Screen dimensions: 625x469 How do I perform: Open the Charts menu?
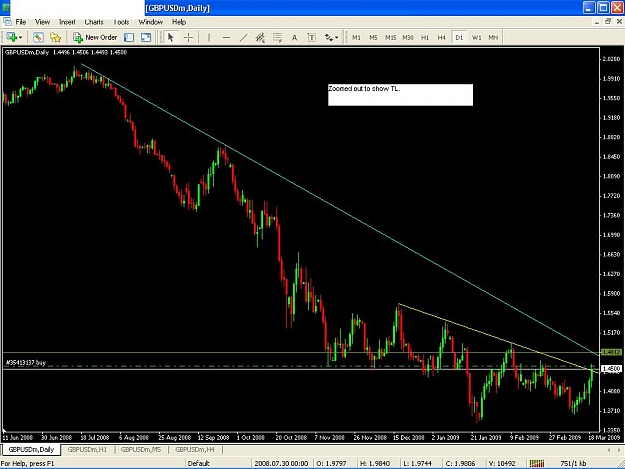94,22
